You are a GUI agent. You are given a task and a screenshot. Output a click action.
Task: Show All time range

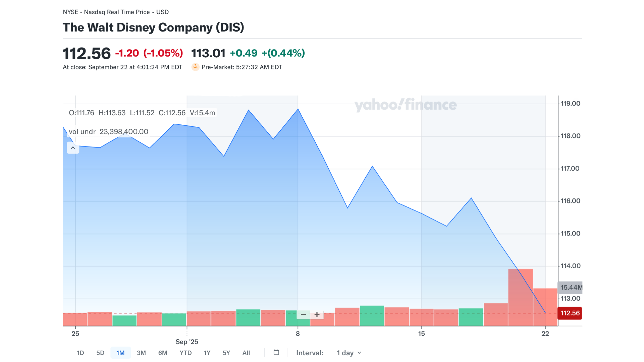click(246, 353)
